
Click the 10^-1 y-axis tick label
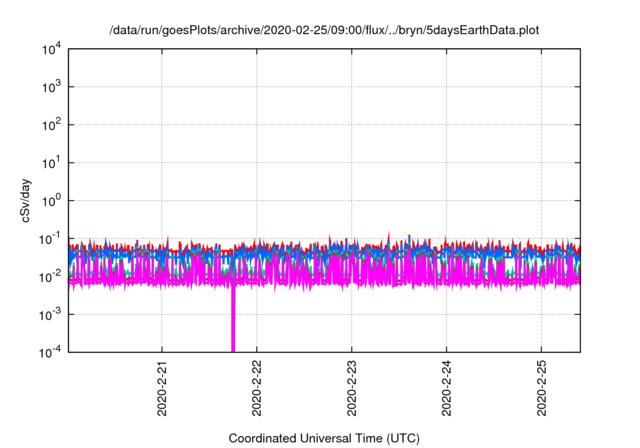click(x=51, y=239)
